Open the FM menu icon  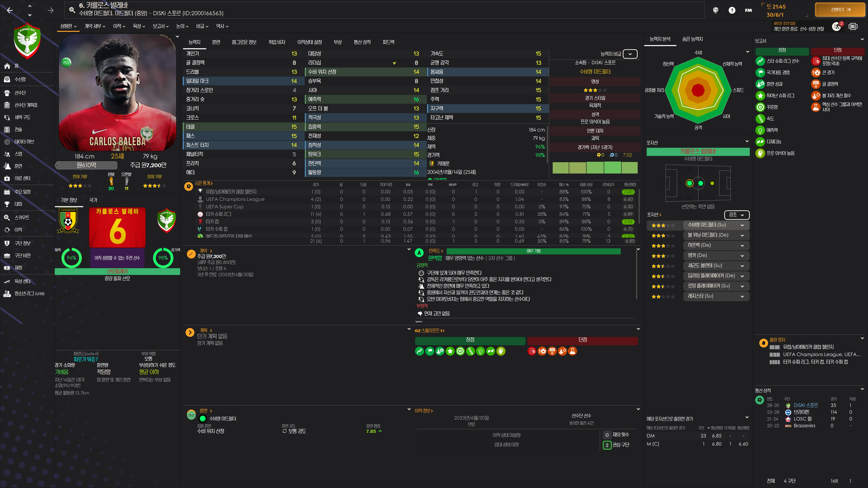(748, 10)
